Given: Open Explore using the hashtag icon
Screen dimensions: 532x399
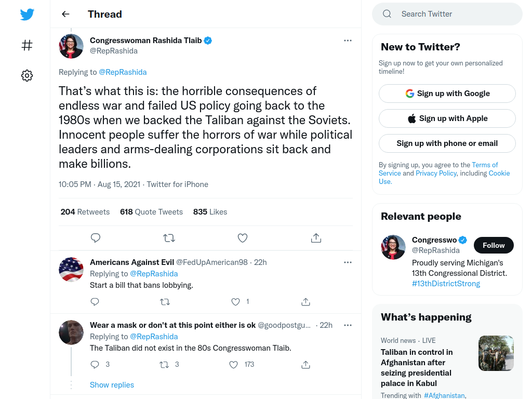Looking at the screenshot, I should (x=27, y=45).
